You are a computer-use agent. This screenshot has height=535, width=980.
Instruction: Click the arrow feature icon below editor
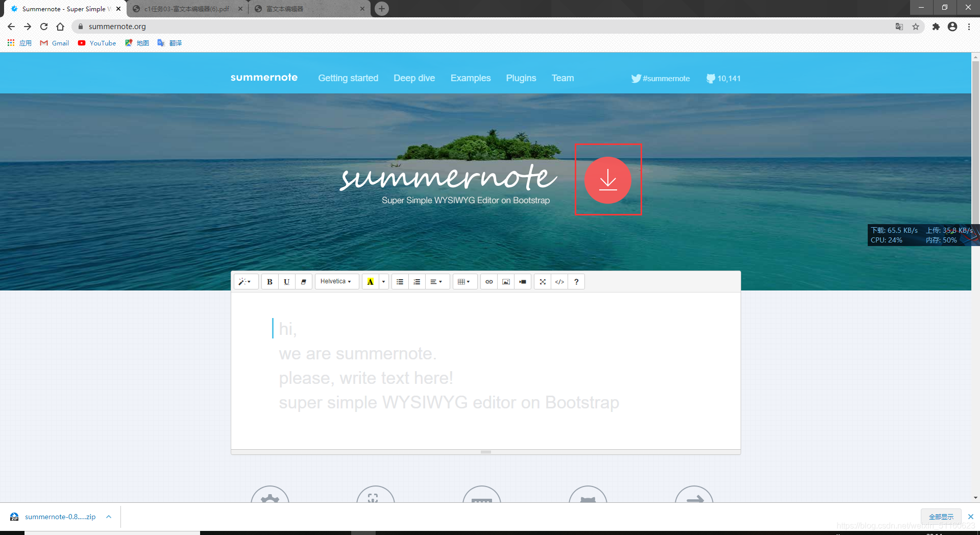[694, 494]
